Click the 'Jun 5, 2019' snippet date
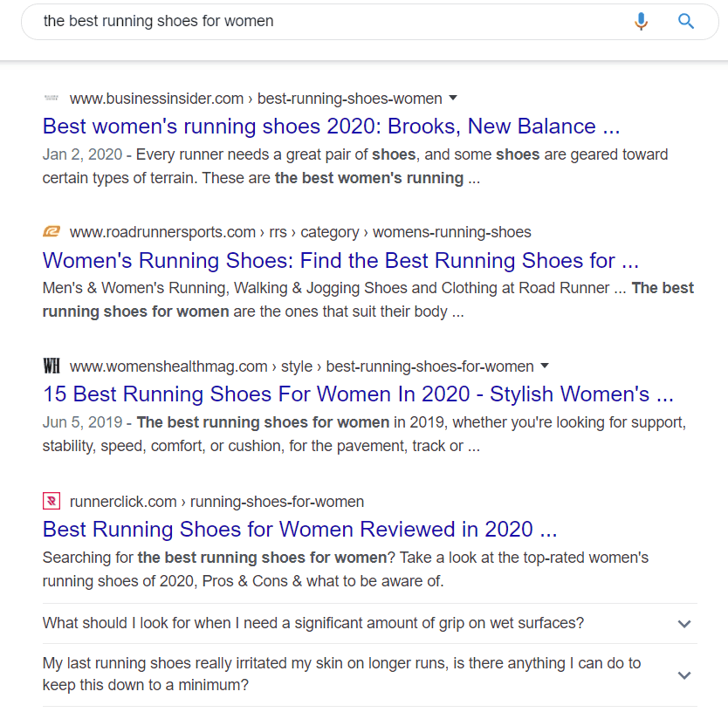The height and width of the screenshot is (719, 728). [x=82, y=422]
